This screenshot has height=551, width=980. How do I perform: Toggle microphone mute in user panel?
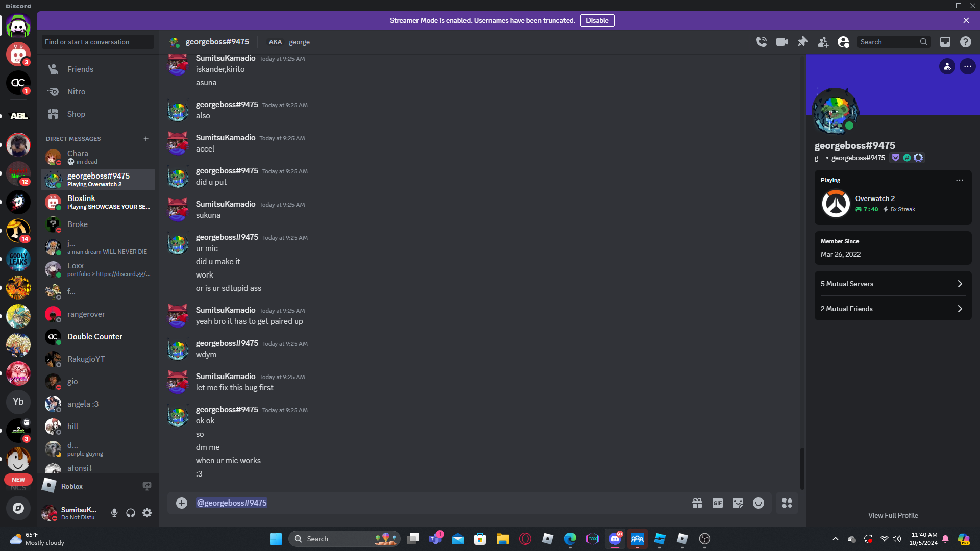[114, 513]
